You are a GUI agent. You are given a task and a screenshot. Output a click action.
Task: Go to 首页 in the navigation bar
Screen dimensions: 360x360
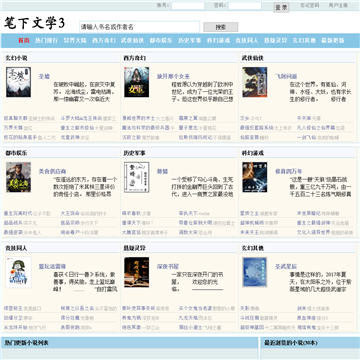(24, 41)
